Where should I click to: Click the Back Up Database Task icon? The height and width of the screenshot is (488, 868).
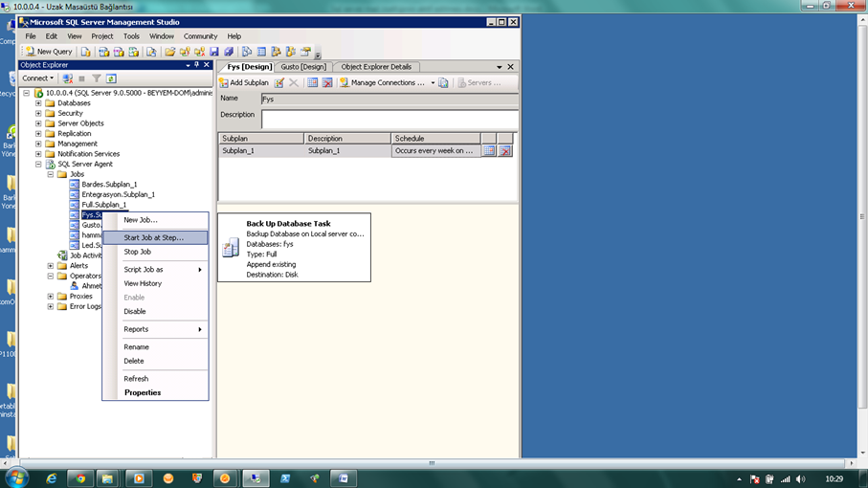point(231,249)
